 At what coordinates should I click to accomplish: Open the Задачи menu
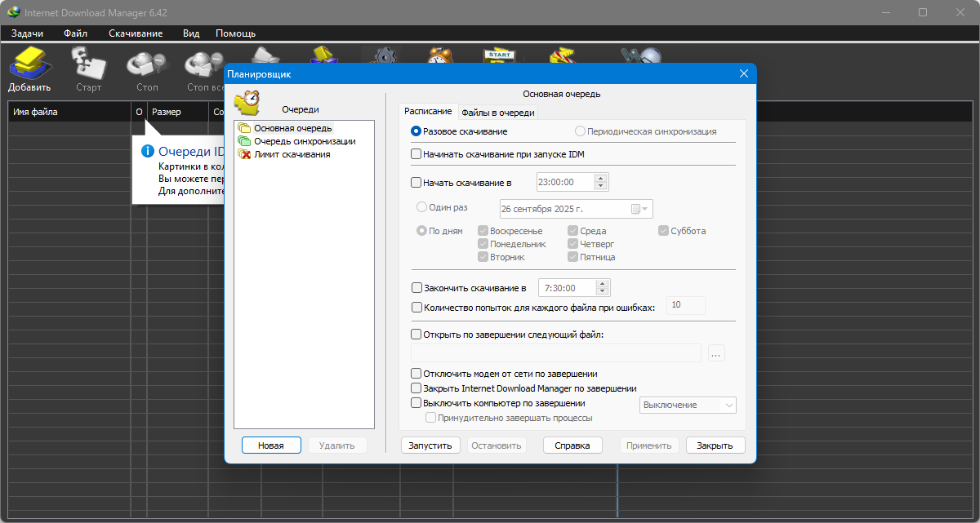[28, 33]
